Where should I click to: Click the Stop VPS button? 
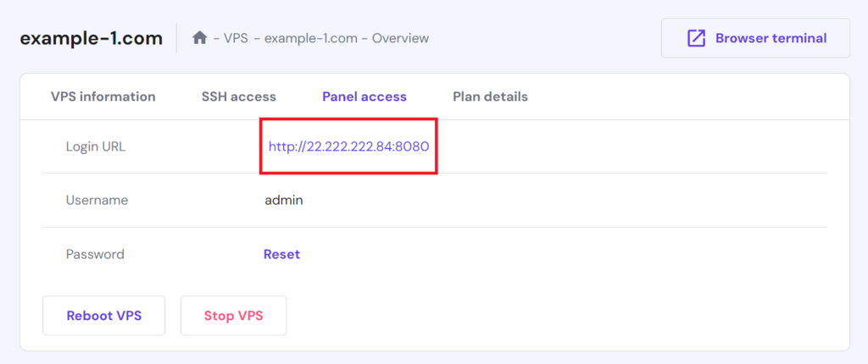234,315
